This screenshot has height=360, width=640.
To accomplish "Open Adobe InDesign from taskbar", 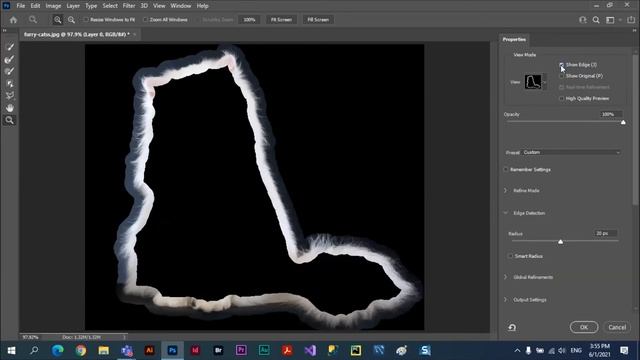I will click(x=195, y=350).
